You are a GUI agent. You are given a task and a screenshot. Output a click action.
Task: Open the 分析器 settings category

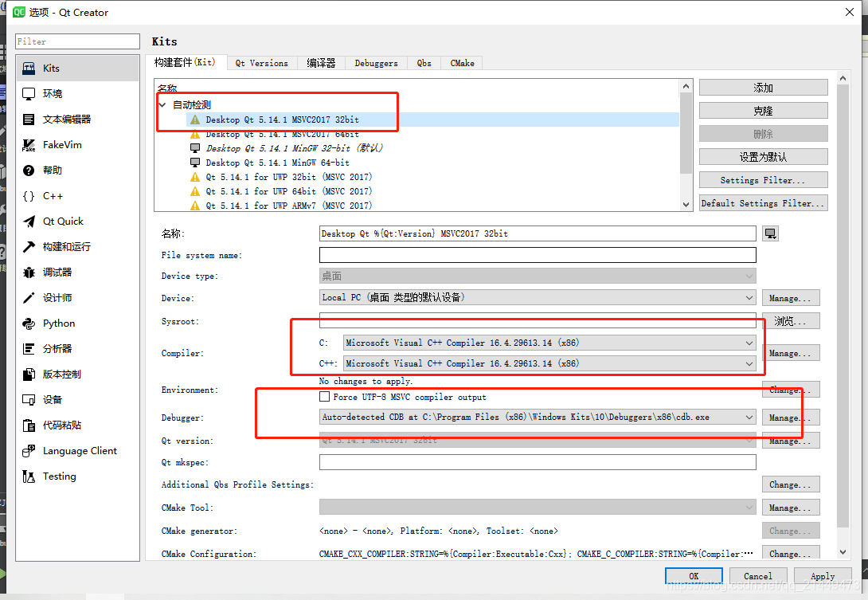coord(77,348)
